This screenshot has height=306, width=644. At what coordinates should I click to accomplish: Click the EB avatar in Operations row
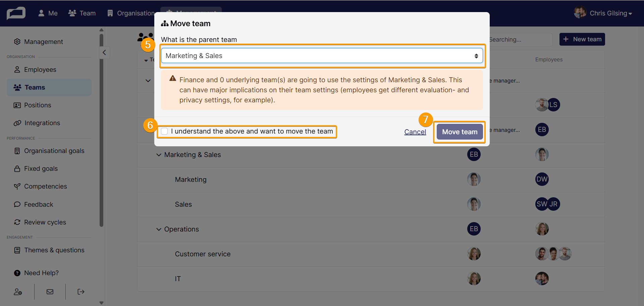coord(474,229)
